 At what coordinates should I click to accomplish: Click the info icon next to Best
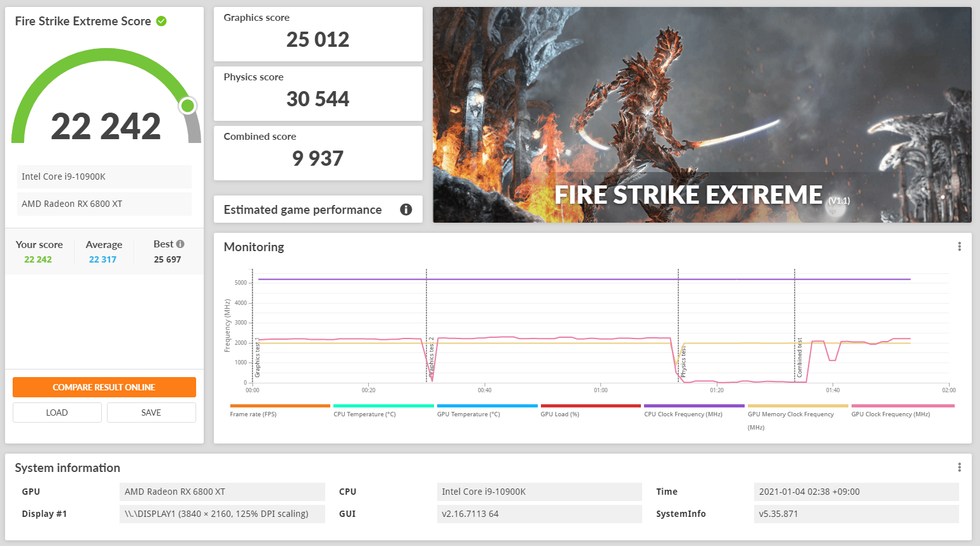[180, 244]
